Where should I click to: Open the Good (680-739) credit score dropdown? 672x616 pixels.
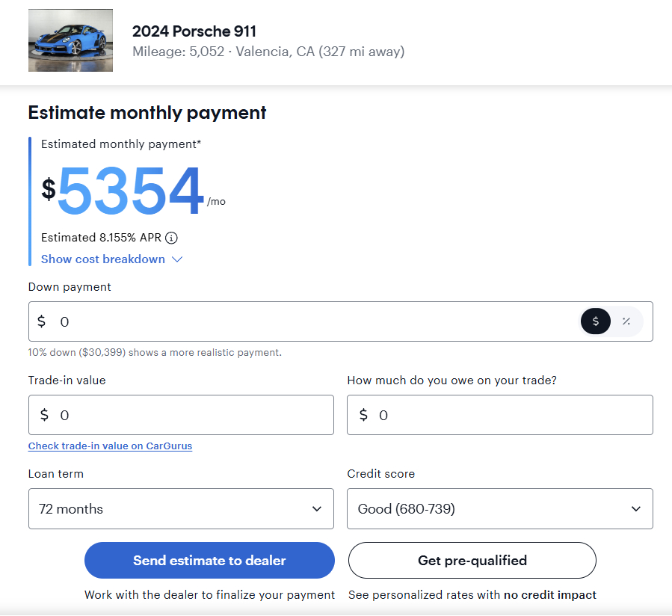[x=499, y=509]
